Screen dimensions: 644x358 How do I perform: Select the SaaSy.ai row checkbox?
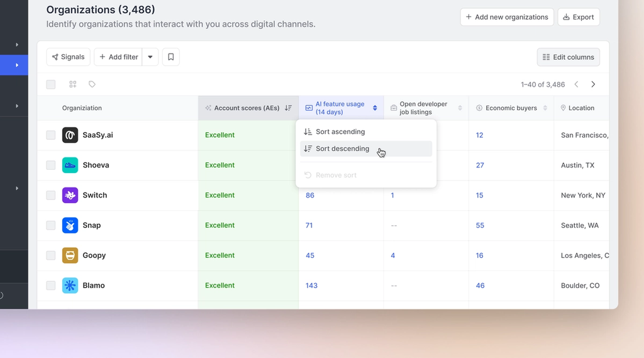(x=51, y=135)
